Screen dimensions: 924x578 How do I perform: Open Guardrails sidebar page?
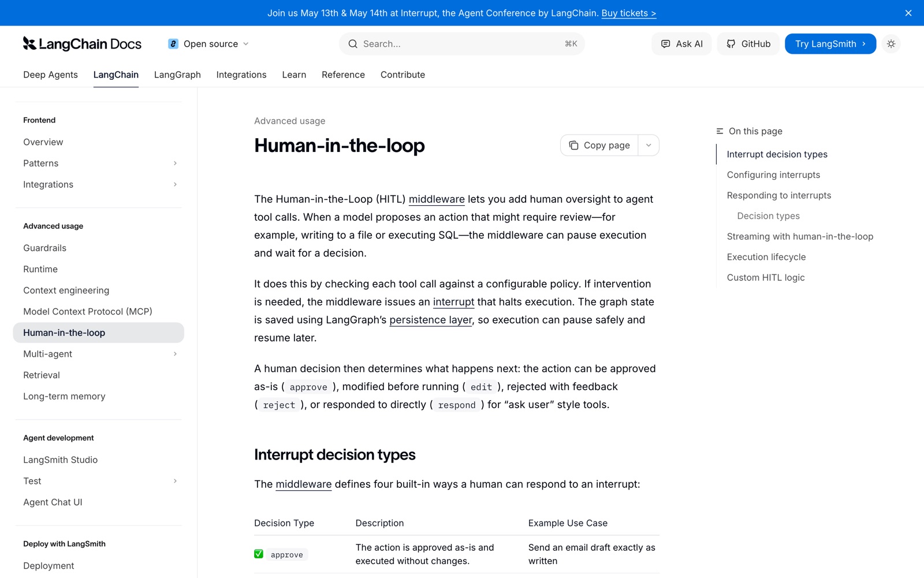(44, 248)
